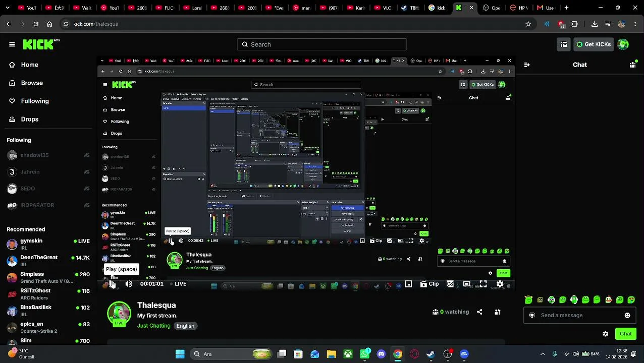Open recommended channel DeenTheGreat

pos(48,261)
